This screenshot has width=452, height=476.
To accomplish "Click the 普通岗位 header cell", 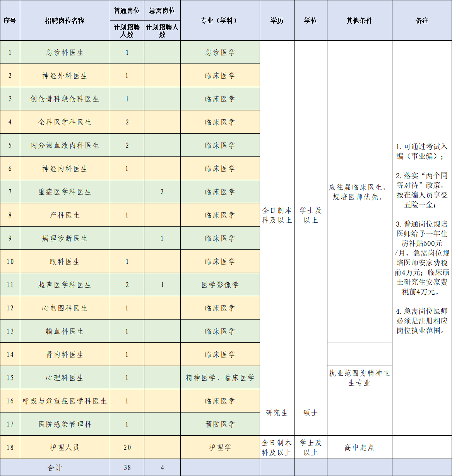I will coord(127,10).
